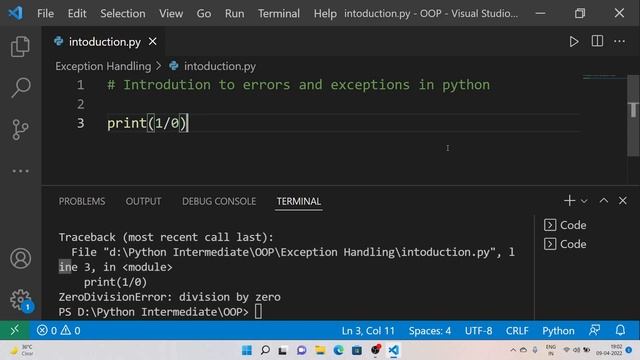This screenshot has width=640, height=360.
Task: Switch to the OUTPUT tab
Action: (x=143, y=201)
